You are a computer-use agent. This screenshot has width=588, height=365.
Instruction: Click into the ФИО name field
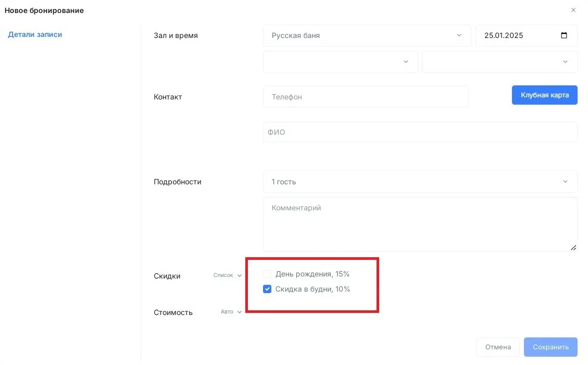(420, 132)
